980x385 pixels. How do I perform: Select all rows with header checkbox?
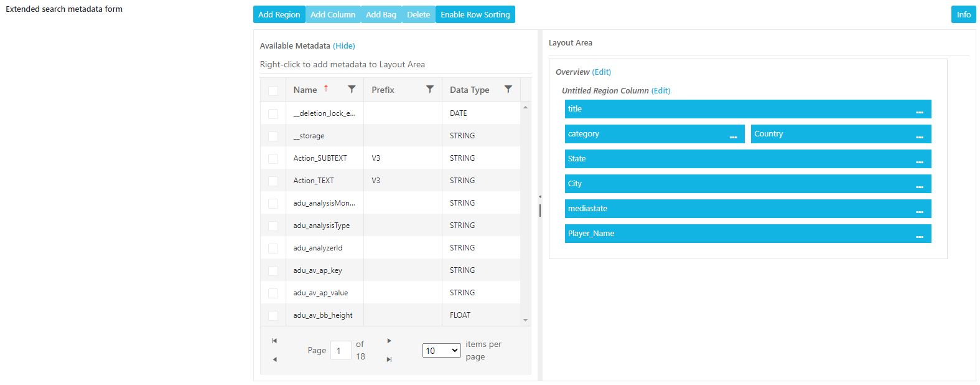[x=273, y=91]
